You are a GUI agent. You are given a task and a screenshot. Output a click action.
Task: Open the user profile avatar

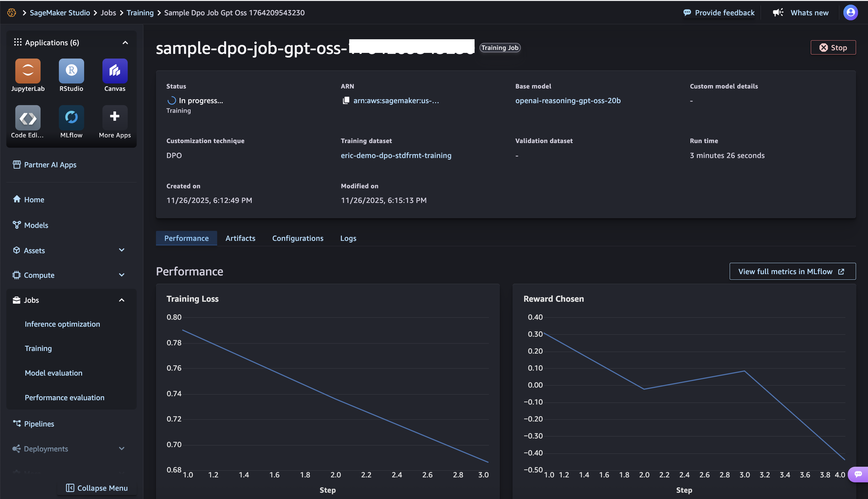[x=850, y=13]
